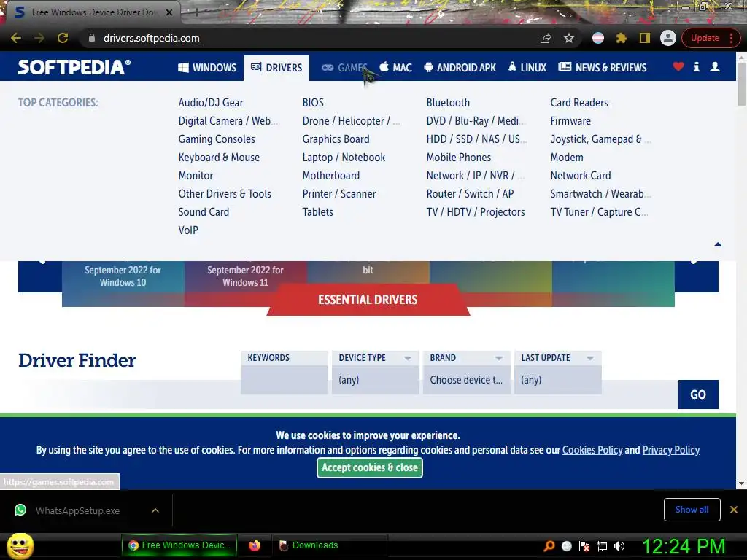Open Audio/DJ Gear category
Viewport: 747px width, 560px height.
(211, 102)
